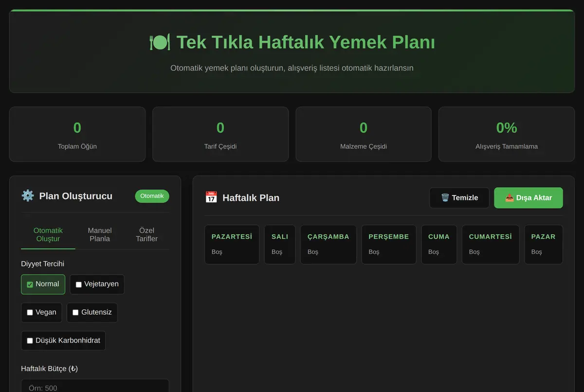Open the Çarşamba day card
This screenshot has height=392, width=584.
pos(328,245)
